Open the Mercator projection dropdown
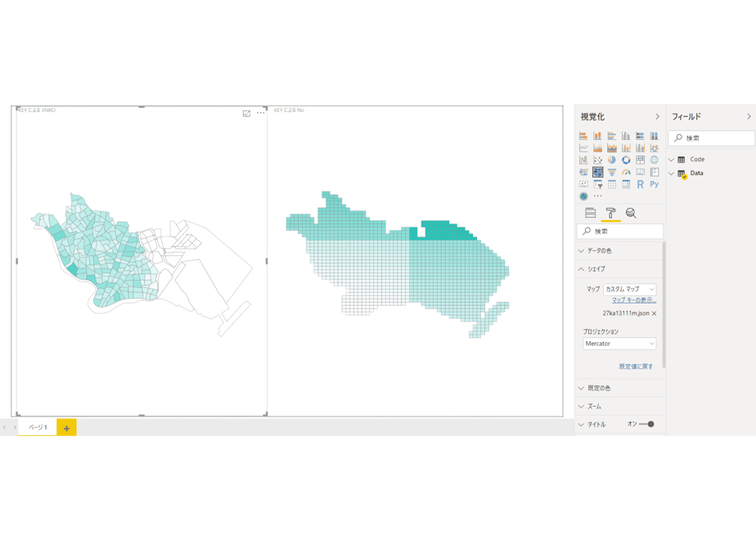The height and width of the screenshot is (540, 756). coord(619,344)
